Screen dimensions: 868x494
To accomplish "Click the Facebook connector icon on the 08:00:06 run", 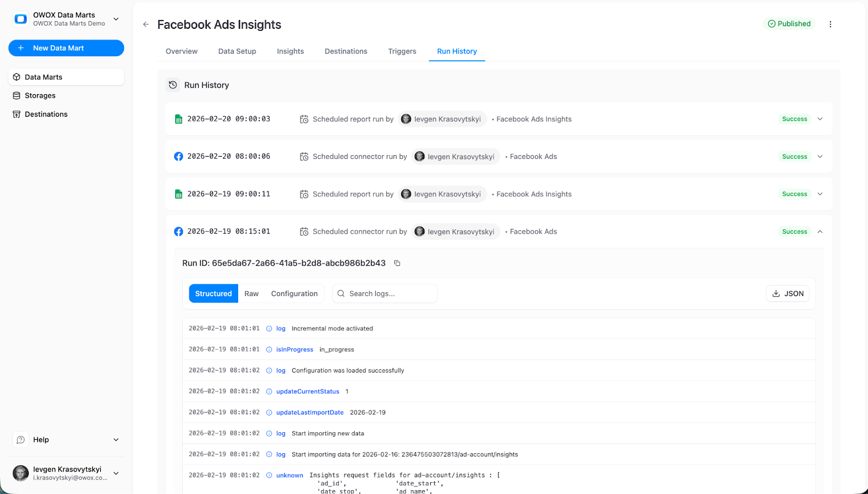I will click(x=178, y=156).
